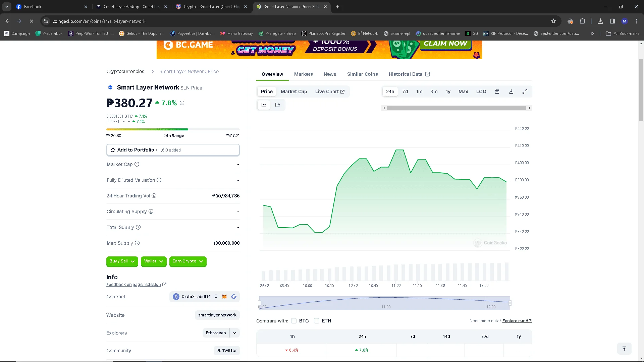Click the chart horizontal scrollbar thumb

click(x=457, y=108)
